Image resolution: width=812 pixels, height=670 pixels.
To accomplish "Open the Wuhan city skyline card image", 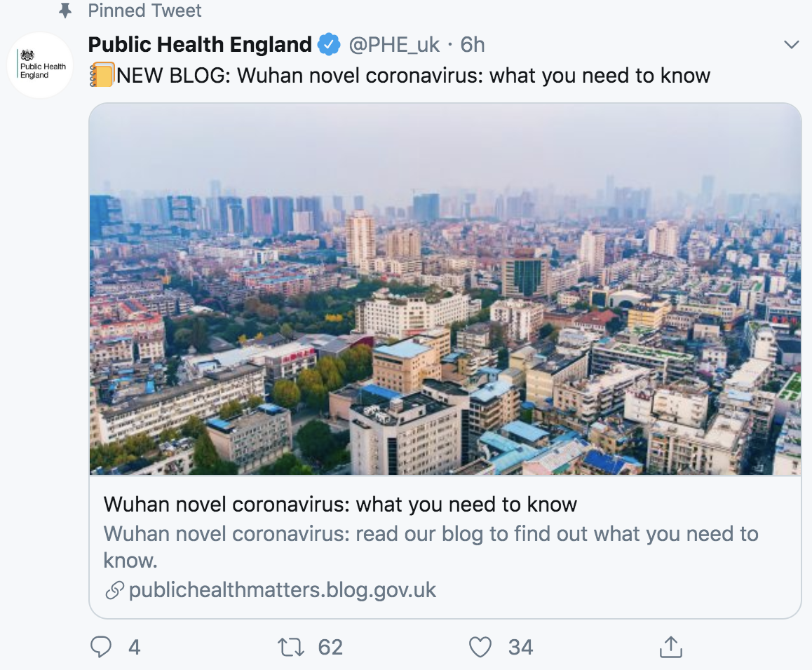I will [445, 289].
